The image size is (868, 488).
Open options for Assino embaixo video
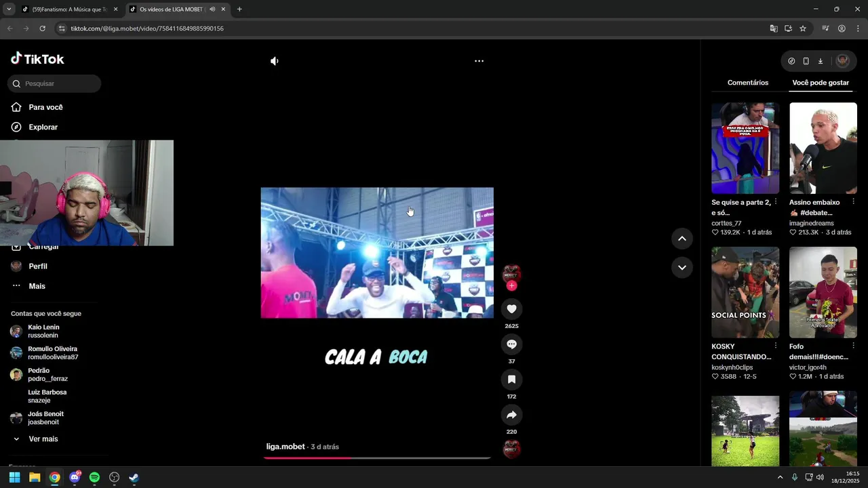853,202
